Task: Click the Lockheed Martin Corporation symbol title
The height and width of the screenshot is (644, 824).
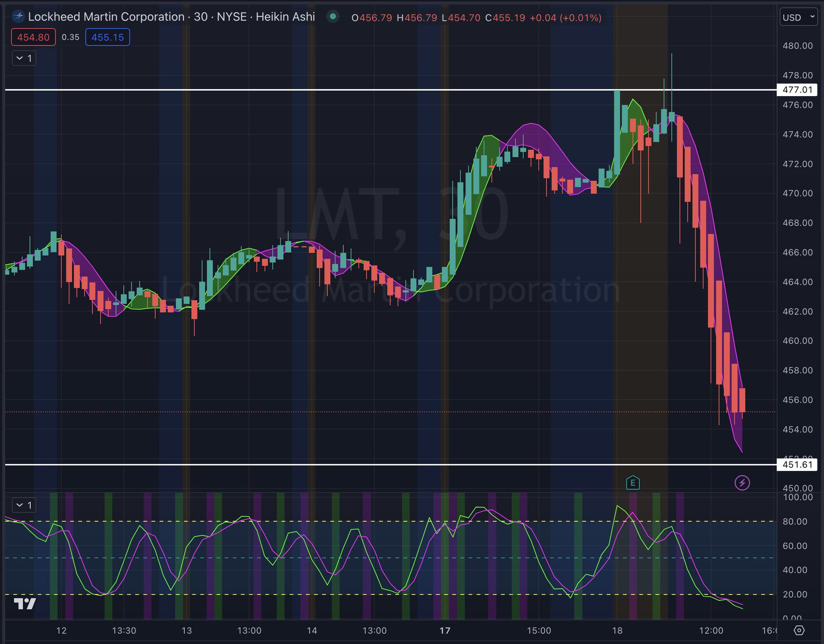Action: (106, 17)
